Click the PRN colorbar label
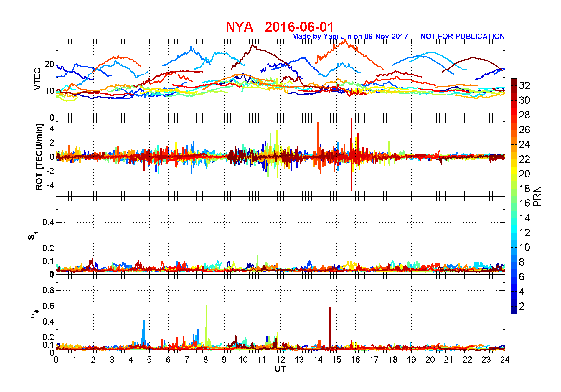561x392 pixels. click(537, 196)
